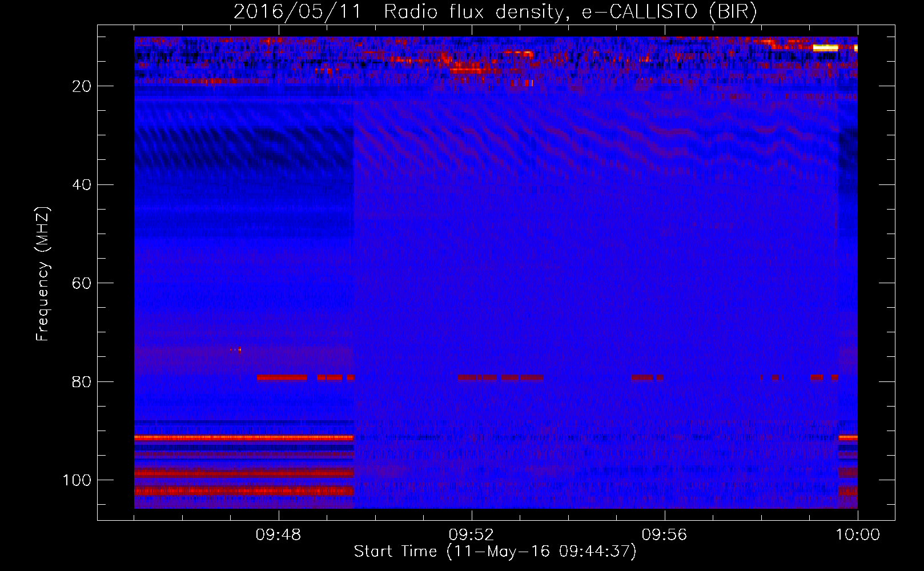Image resolution: width=924 pixels, height=571 pixels.
Task: Click the 'Start Time (11-May-16 09:44:37)' label
Action: point(495,552)
